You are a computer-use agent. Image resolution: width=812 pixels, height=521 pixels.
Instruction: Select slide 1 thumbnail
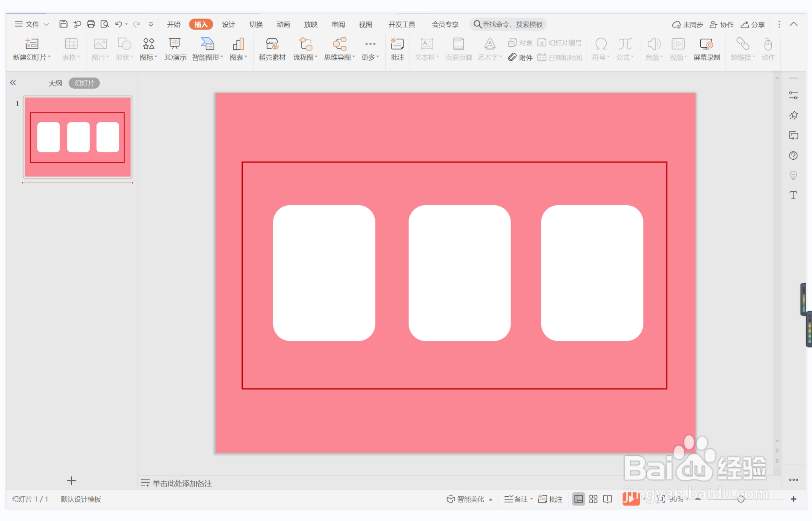78,137
